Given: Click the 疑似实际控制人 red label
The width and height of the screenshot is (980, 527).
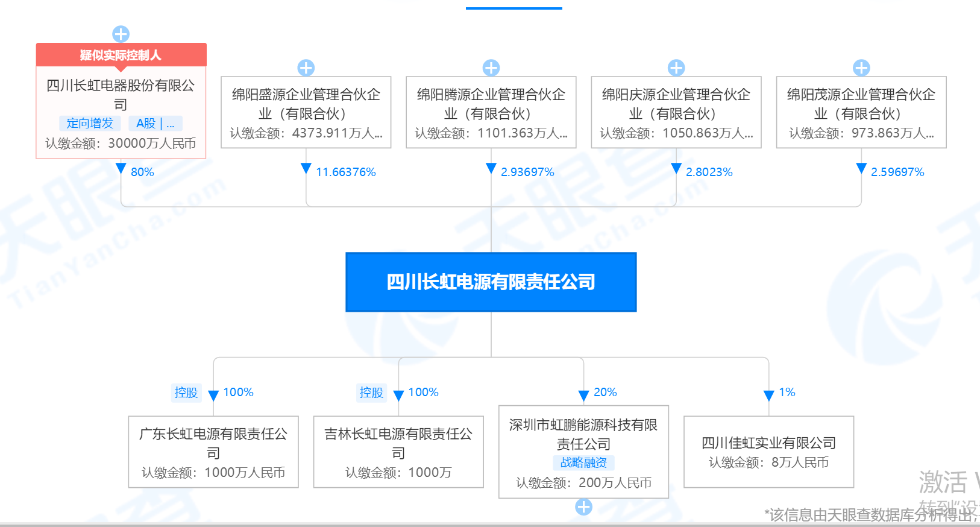Looking at the screenshot, I should click(121, 55).
